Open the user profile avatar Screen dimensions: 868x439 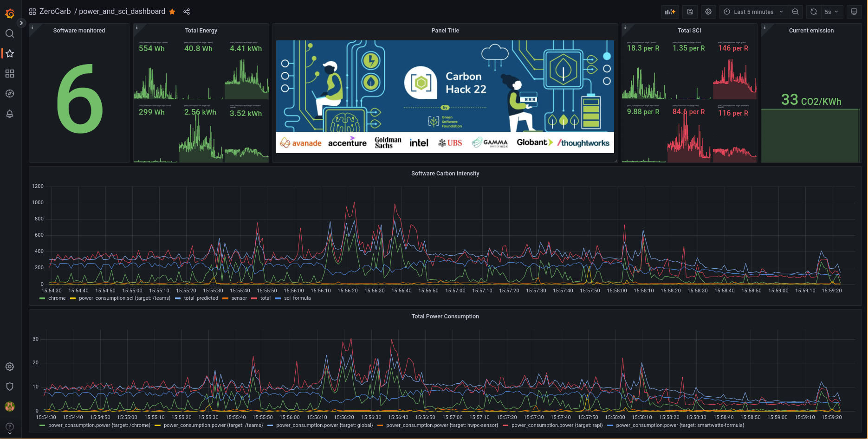[x=10, y=407]
